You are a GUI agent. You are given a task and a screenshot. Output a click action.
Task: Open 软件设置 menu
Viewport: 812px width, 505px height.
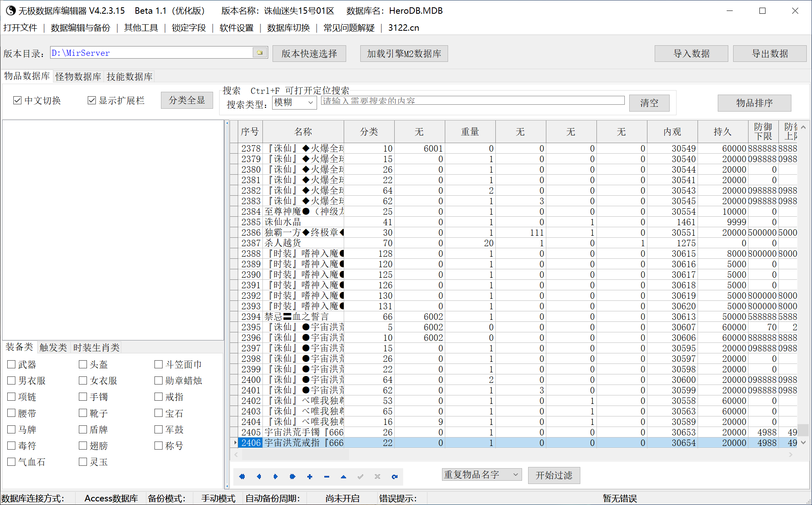(x=237, y=28)
